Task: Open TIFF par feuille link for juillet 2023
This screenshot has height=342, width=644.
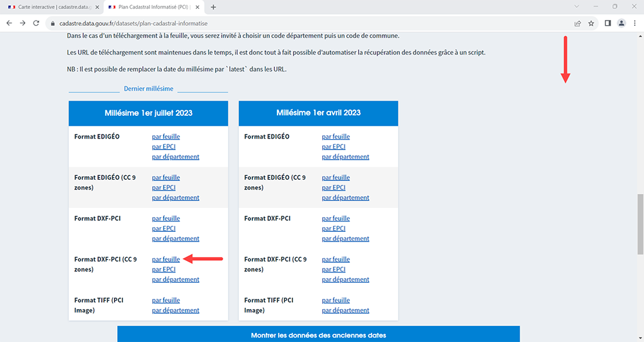Action: point(166,300)
